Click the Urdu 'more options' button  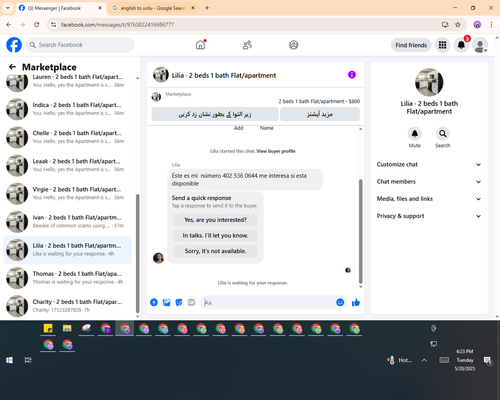(x=320, y=114)
